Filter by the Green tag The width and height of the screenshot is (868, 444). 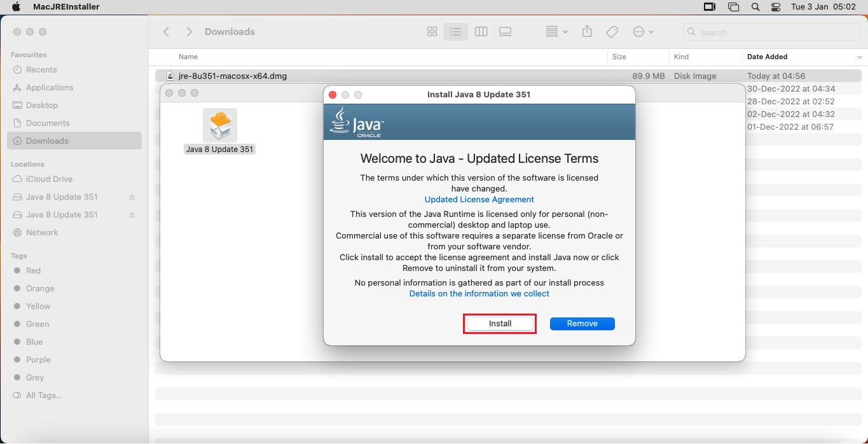38,324
